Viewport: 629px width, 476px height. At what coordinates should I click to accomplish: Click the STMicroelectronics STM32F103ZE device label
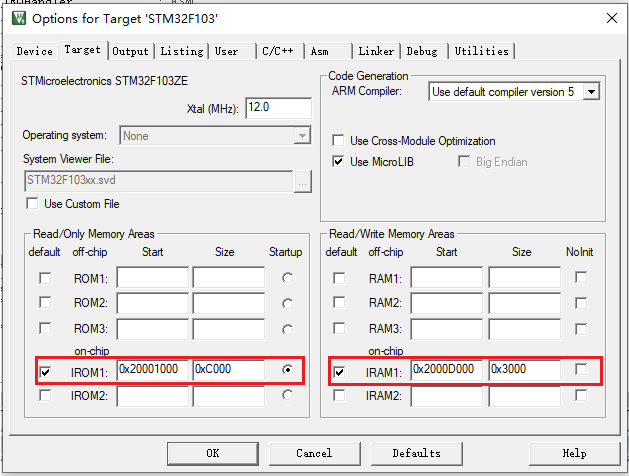[x=104, y=81]
